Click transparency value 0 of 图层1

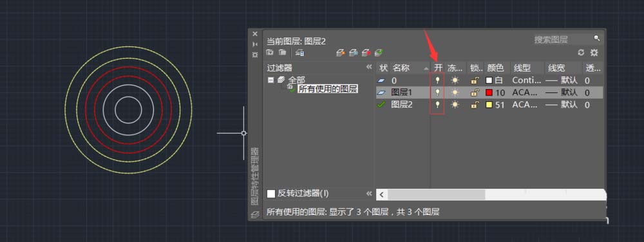(587, 92)
